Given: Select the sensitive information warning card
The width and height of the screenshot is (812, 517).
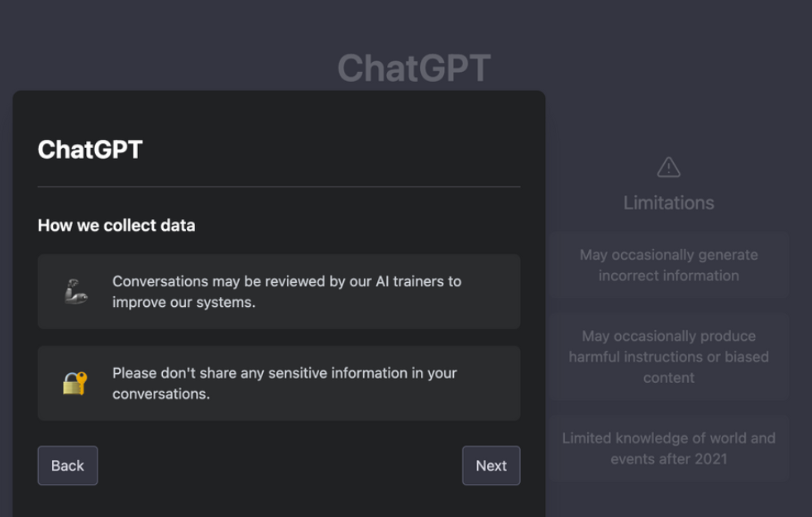Looking at the screenshot, I should click(279, 383).
